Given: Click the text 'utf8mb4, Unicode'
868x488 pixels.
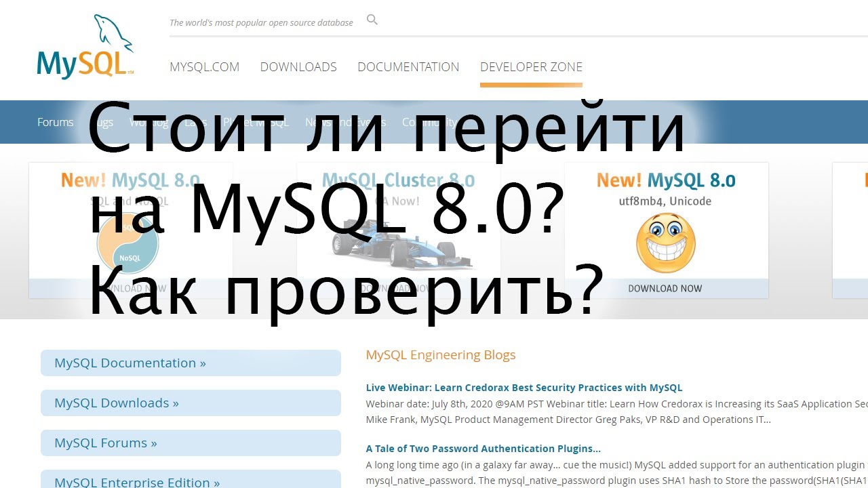Looking at the screenshot, I should (x=665, y=201).
